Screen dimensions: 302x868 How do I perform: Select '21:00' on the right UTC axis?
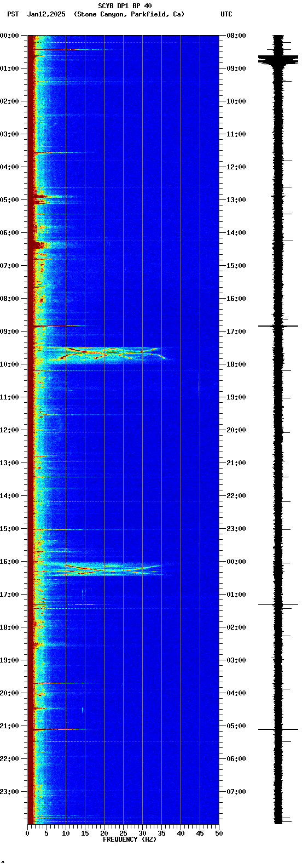point(236,463)
